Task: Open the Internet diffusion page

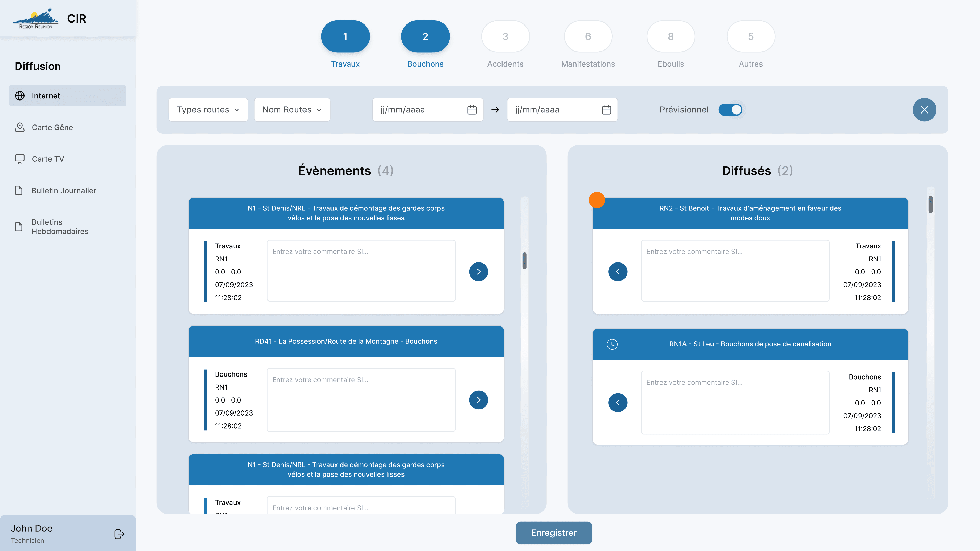Action: pos(68,96)
